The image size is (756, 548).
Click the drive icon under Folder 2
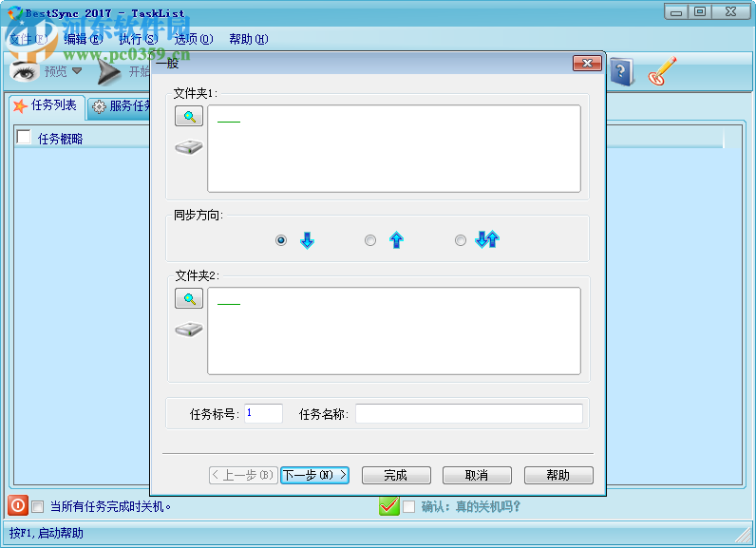coord(189,330)
